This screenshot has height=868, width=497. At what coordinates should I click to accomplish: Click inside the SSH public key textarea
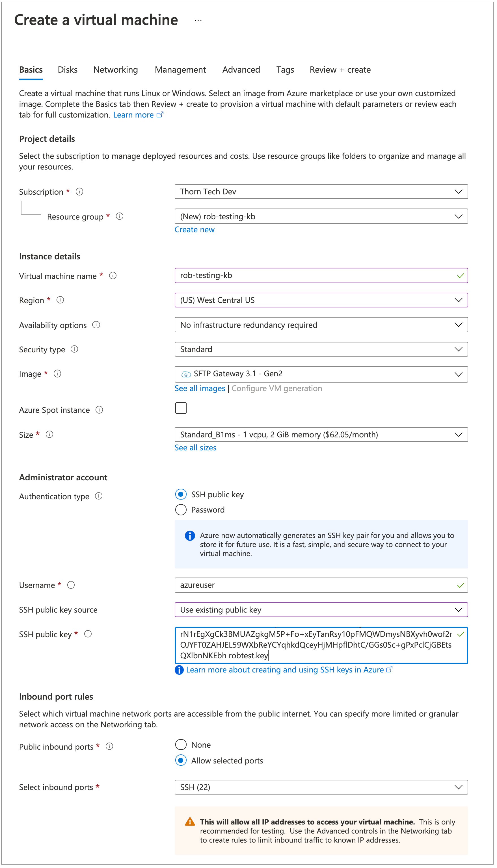point(321,645)
